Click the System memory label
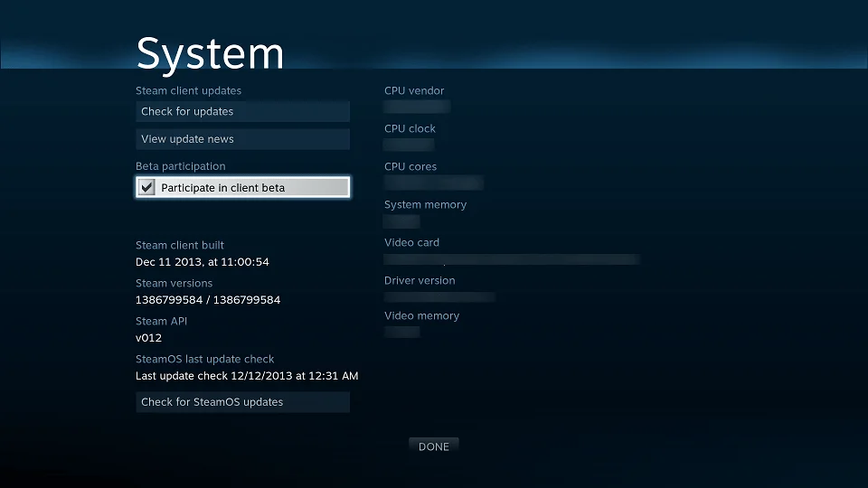Screen dimensions: 868x488 425,205
